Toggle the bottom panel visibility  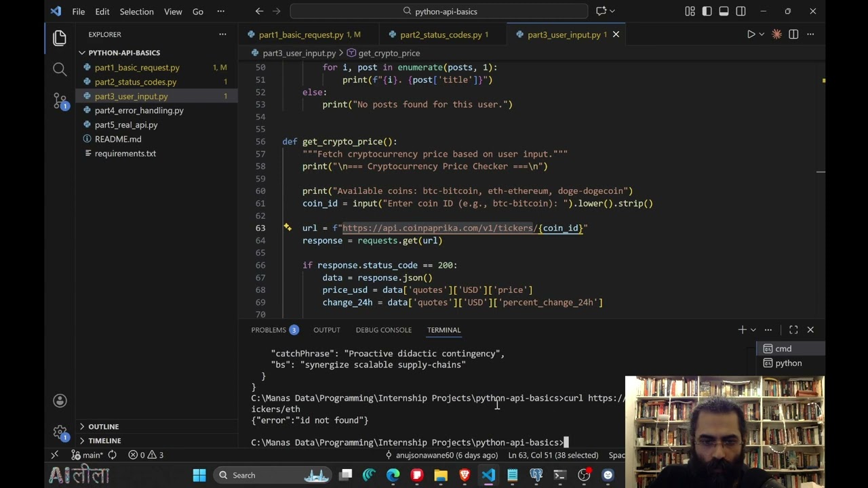click(x=724, y=12)
